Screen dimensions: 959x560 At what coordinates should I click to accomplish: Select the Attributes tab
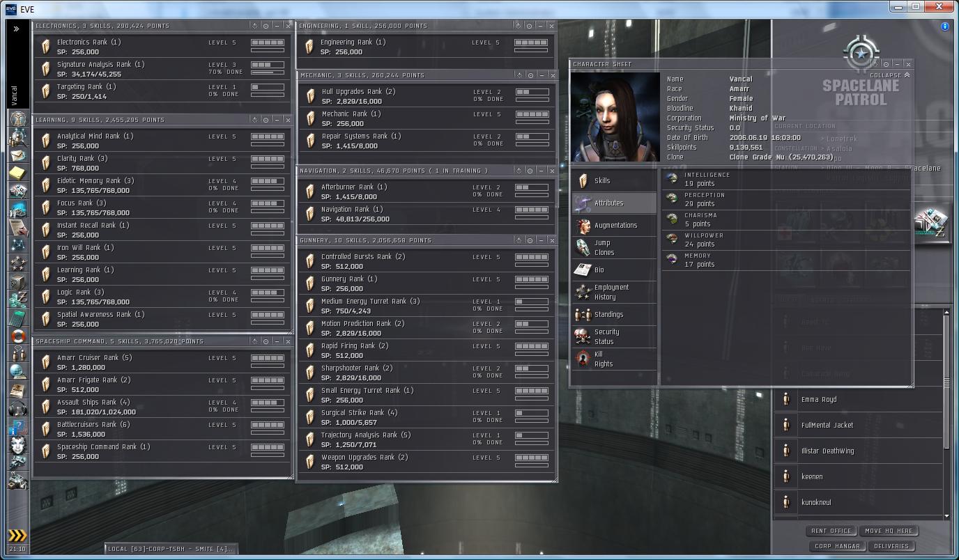click(x=614, y=203)
